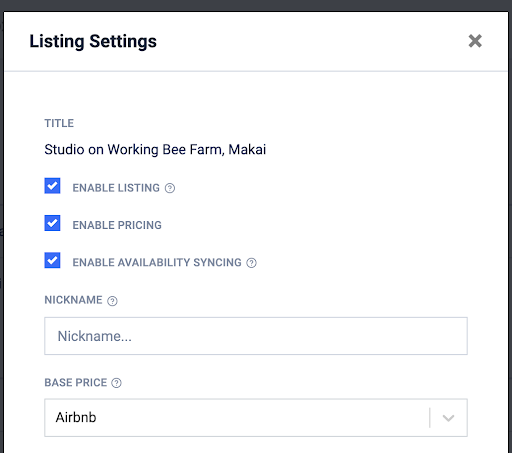512x453 pixels.
Task: Open the Base Price Airbnb dropdown
Action: pos(256,418)
